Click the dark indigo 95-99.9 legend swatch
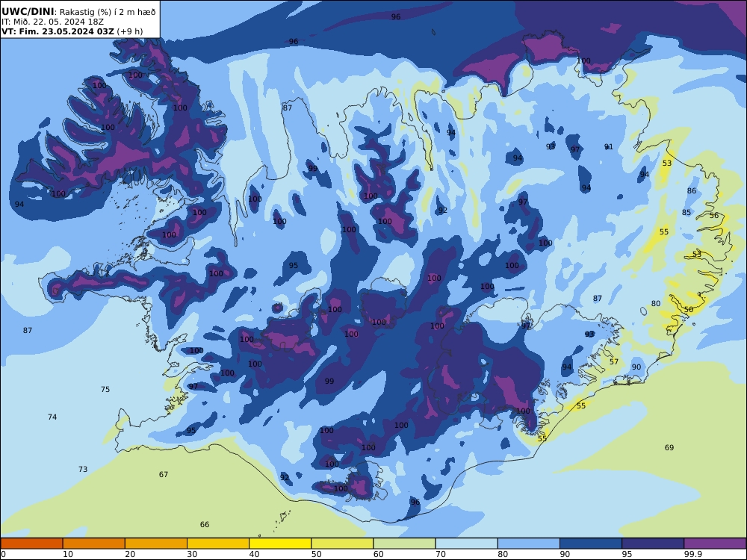The height and width of the screenshot is (560, 747). [653, 544]
